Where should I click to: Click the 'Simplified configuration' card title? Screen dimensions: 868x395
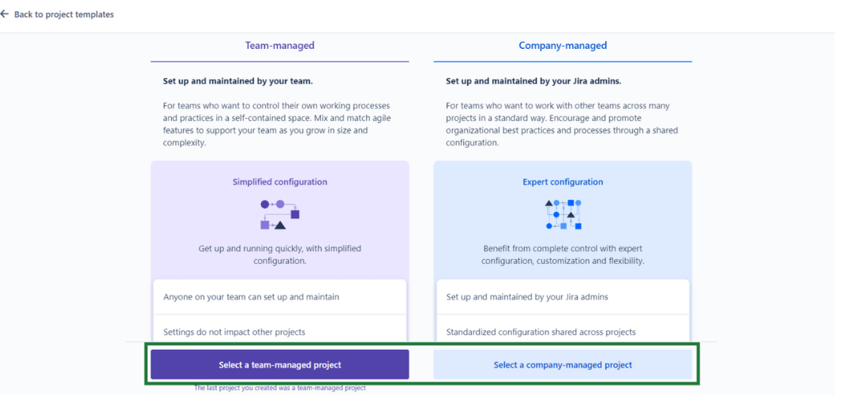coord(279,182)
